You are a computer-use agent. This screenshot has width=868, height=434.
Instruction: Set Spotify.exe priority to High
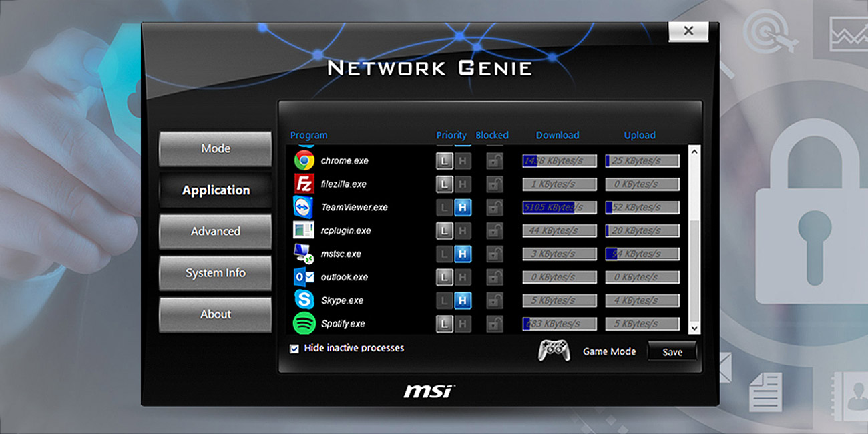click(463, 324)
